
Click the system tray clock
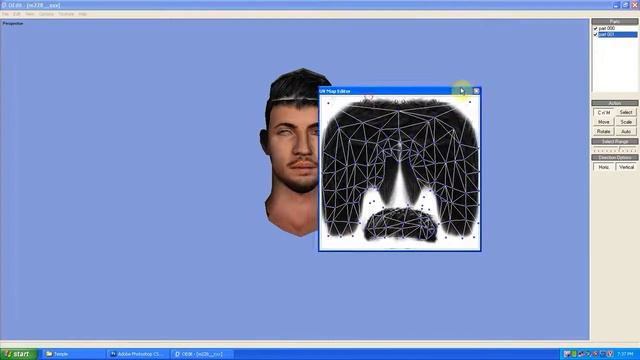(625, 354)
